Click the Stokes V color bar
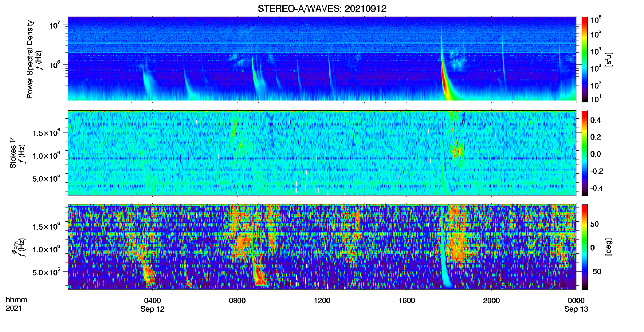 click(585, 153)
